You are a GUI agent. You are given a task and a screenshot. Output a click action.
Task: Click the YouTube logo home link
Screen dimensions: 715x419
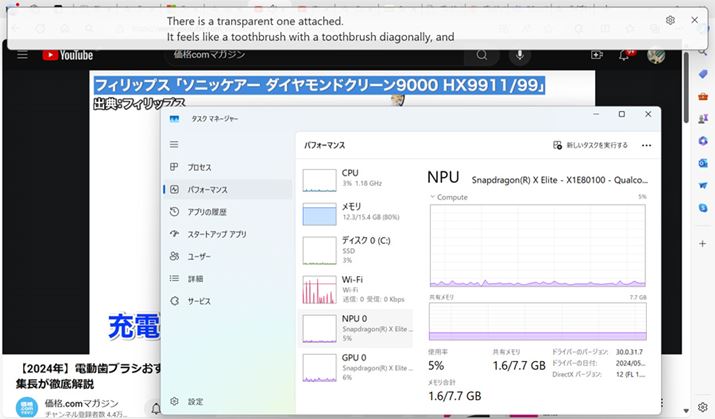[68, 55]
